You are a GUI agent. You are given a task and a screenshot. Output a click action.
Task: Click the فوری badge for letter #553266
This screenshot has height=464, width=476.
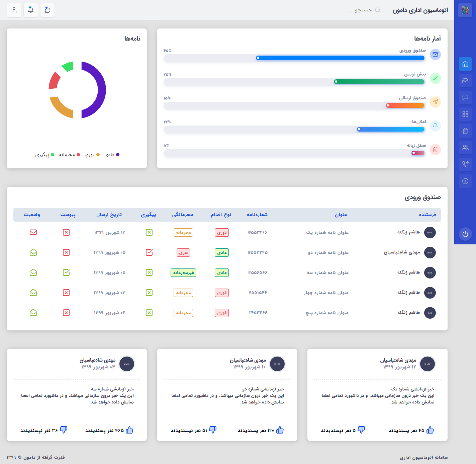click(x=222, y=232)
